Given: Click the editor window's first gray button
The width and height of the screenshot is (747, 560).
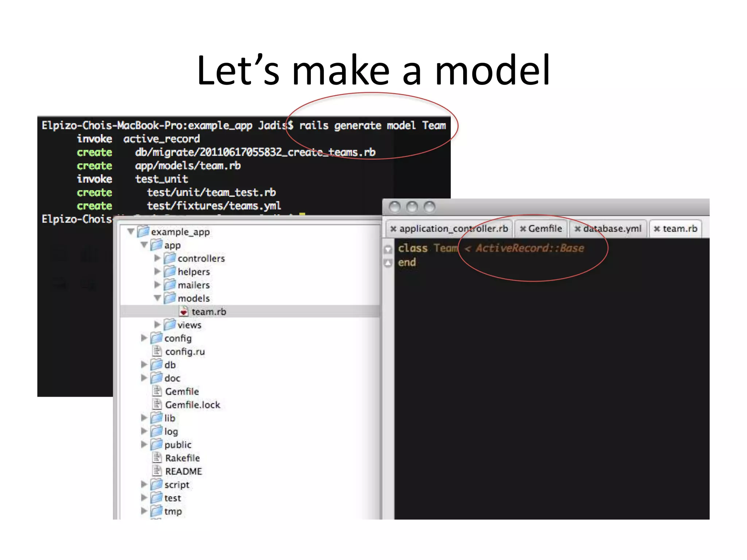Looking at the screenshot, I should (394, 207).
